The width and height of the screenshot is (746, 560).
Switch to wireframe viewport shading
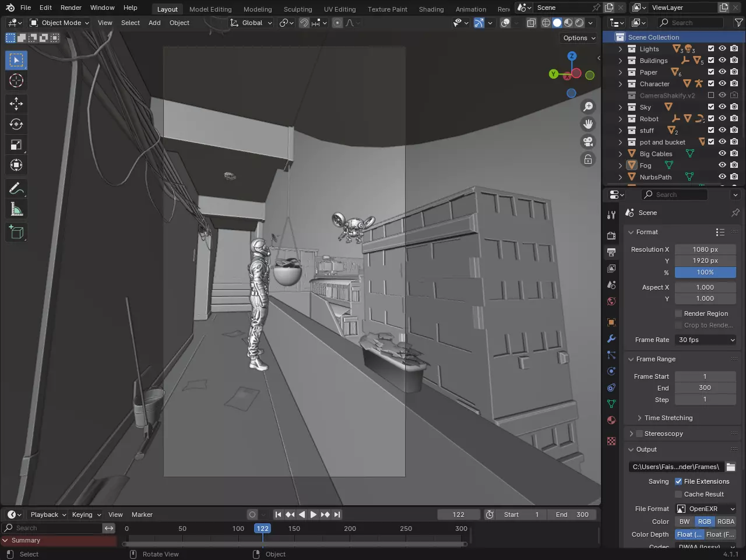click(546, 23)
